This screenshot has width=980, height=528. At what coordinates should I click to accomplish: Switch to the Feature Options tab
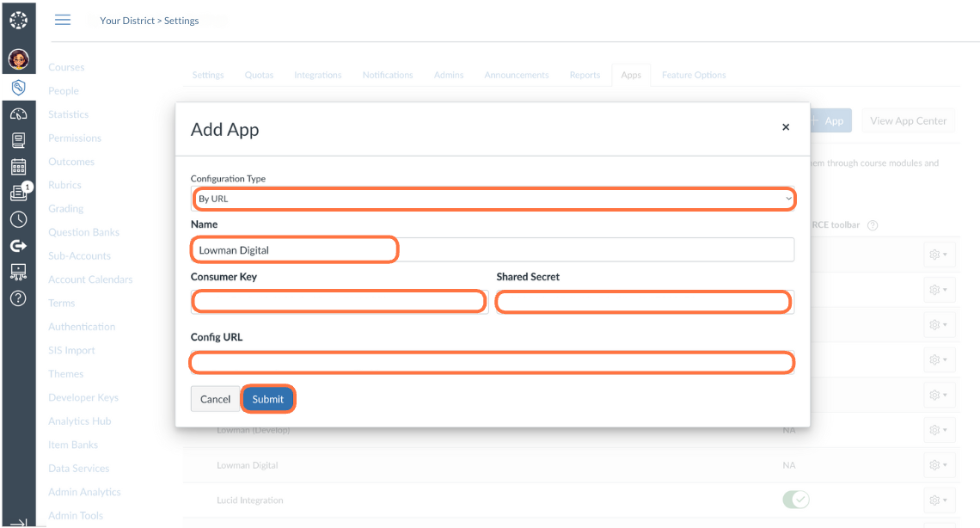coord(694,75)
